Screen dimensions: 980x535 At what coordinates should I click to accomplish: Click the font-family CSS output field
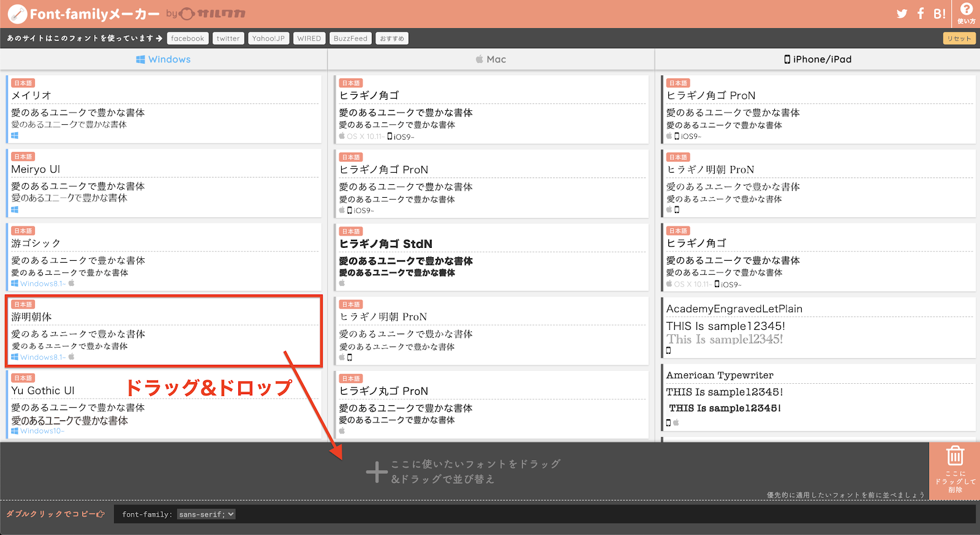[544, 514]
